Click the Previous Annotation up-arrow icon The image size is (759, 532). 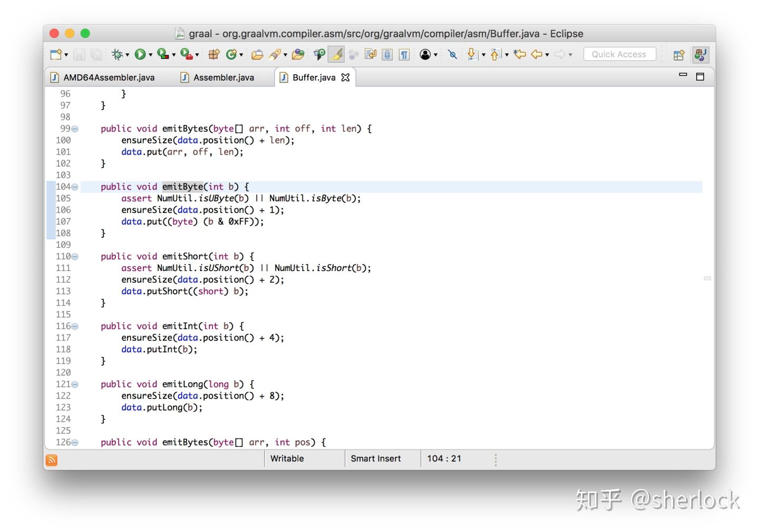tap(495, 54)
